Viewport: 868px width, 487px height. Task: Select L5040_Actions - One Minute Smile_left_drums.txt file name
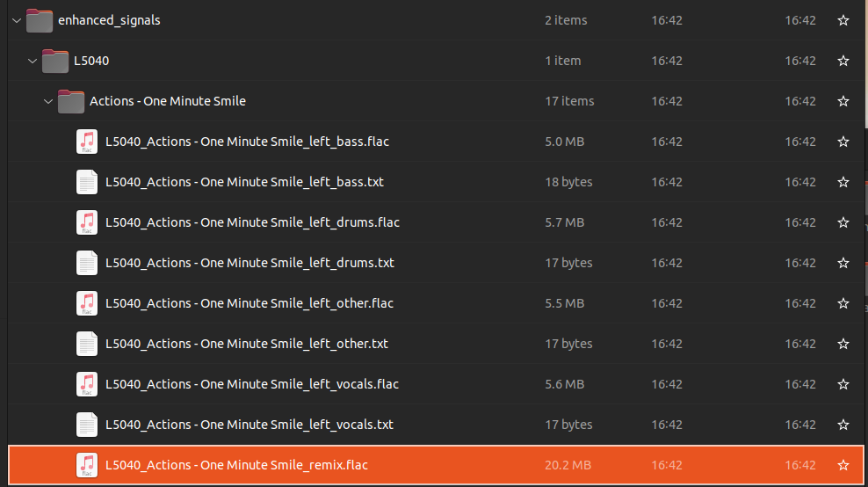250,263
